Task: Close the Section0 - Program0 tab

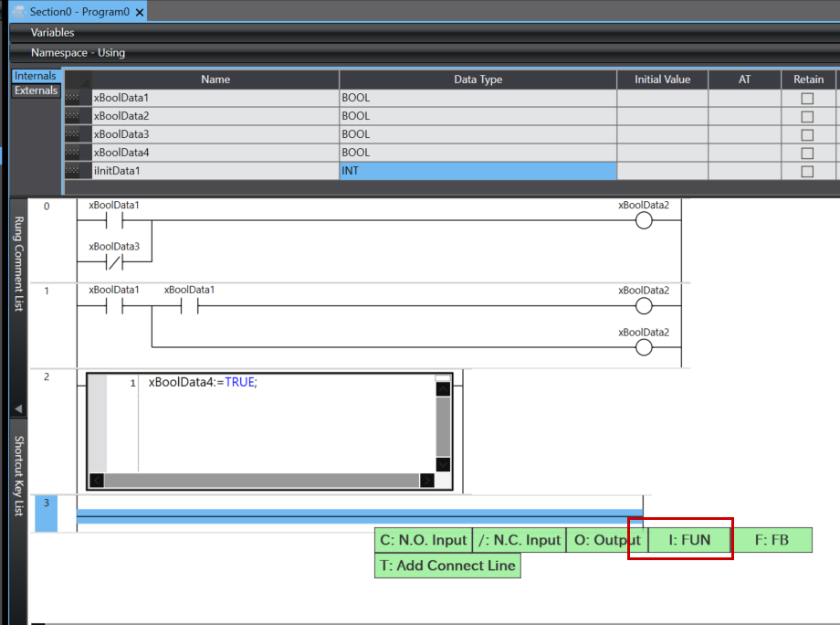Action: tap(140, 12)
